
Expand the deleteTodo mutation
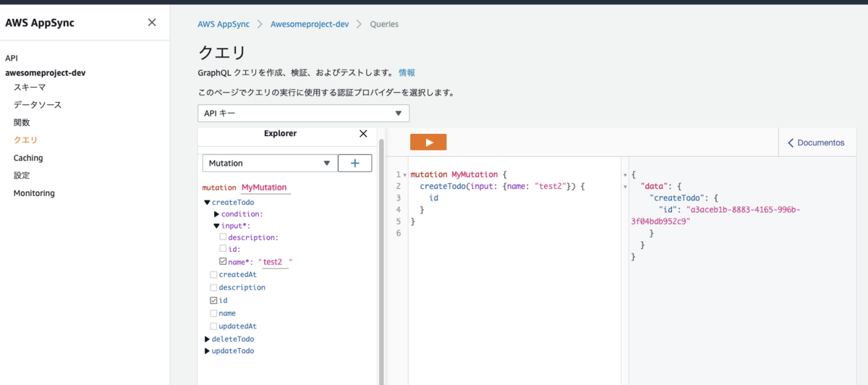(208, 339)
